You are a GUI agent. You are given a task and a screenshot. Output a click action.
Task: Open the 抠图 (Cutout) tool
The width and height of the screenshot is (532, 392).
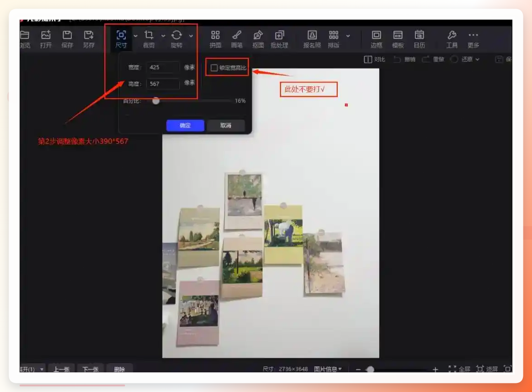pyautogui.click(x=258, y=39)
